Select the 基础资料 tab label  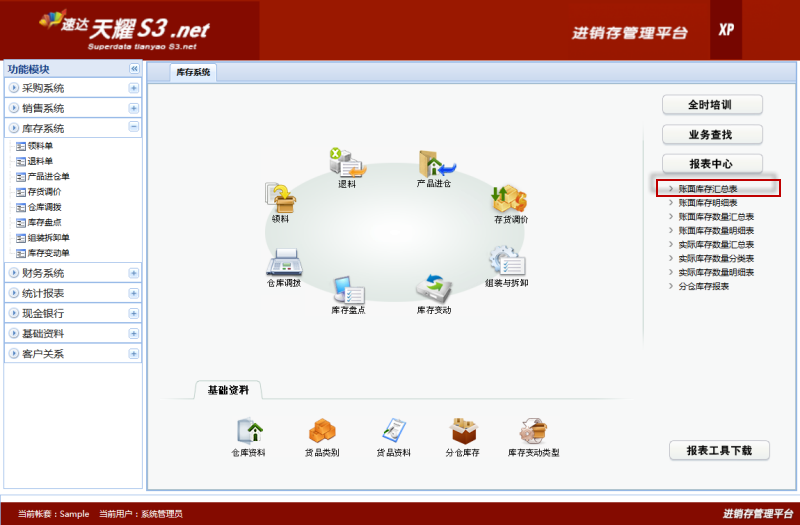coord(227,389)
